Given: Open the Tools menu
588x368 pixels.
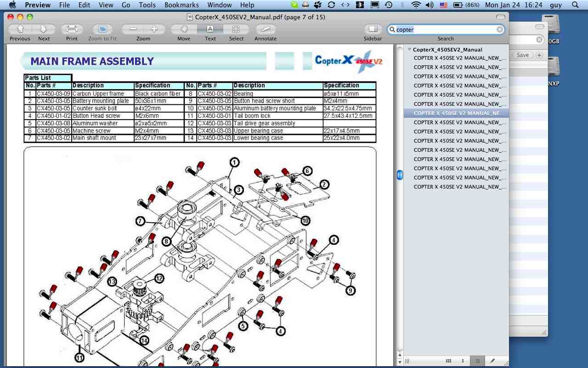Looking at the screenshot, I should 147,5.
